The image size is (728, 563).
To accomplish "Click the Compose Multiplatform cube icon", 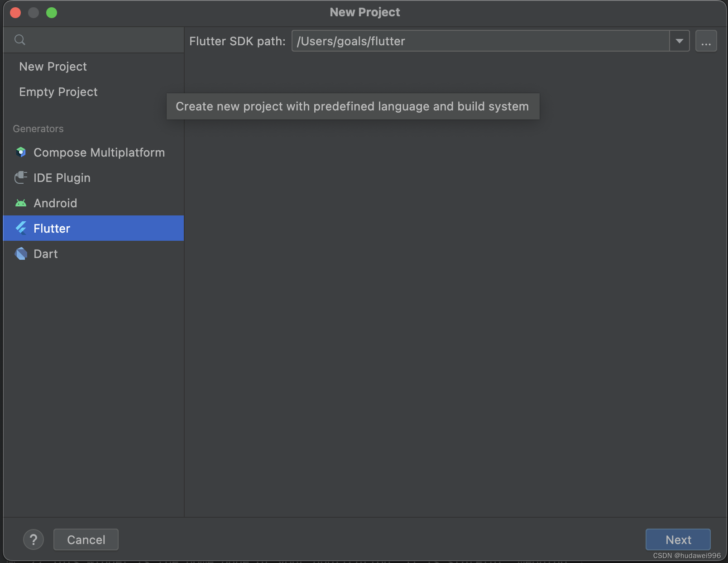I will [21, 152].
